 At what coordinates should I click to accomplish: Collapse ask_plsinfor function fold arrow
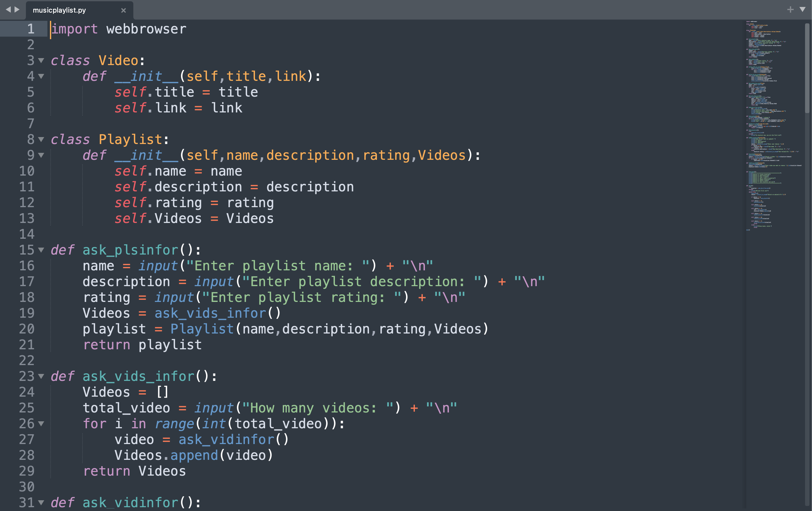point(41,250)
